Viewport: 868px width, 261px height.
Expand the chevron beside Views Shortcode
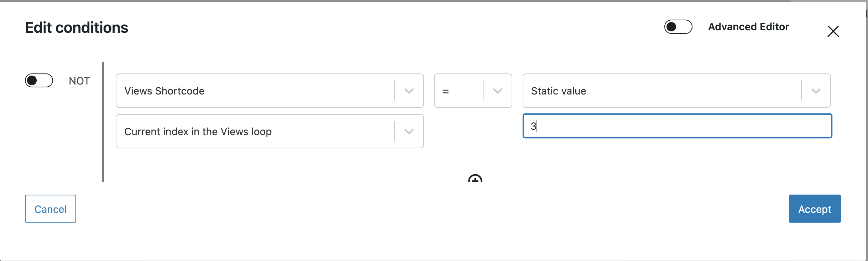409,91
